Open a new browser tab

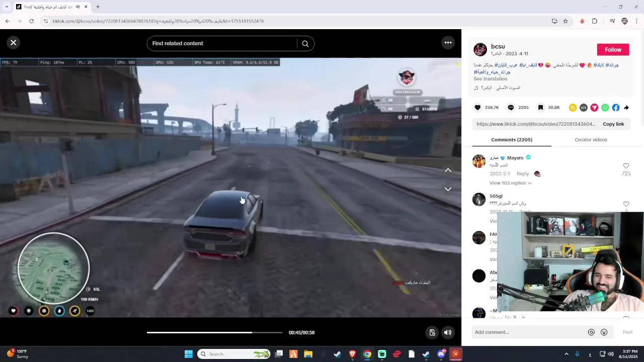click(98, 7)
